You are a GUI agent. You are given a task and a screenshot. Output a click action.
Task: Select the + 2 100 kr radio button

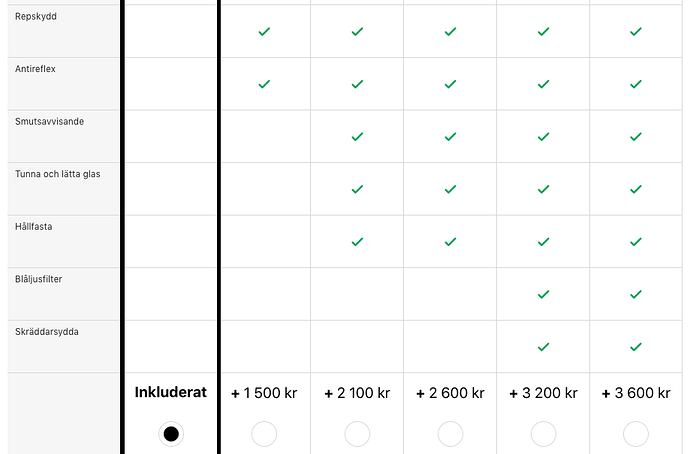coord(357,433)
